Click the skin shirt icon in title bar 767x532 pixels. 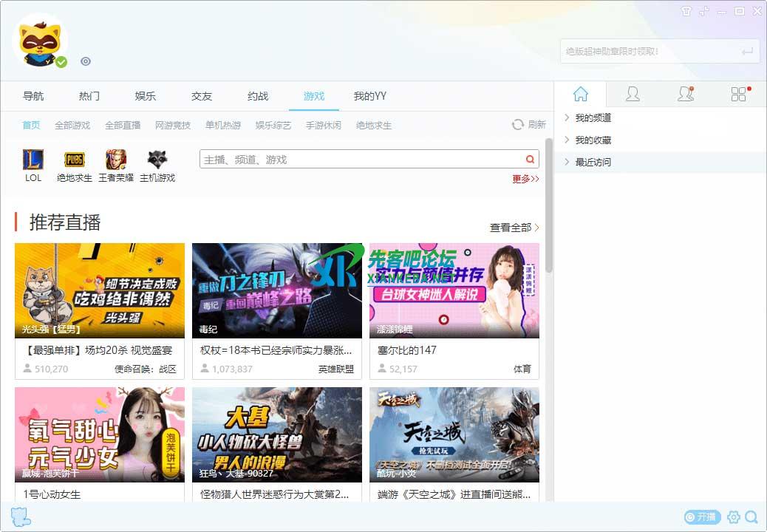coord(686,11)
